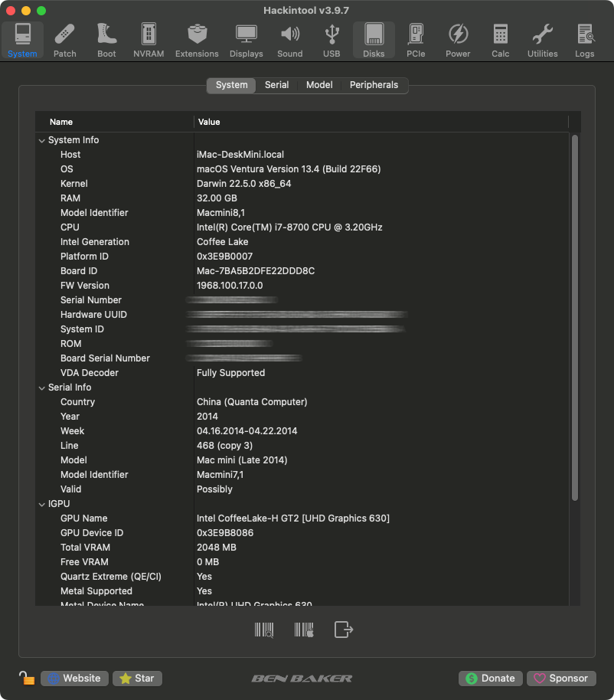The height and width of the screenshot is (700, 614).
Task: Select the Board ID row
Action: 302,271
